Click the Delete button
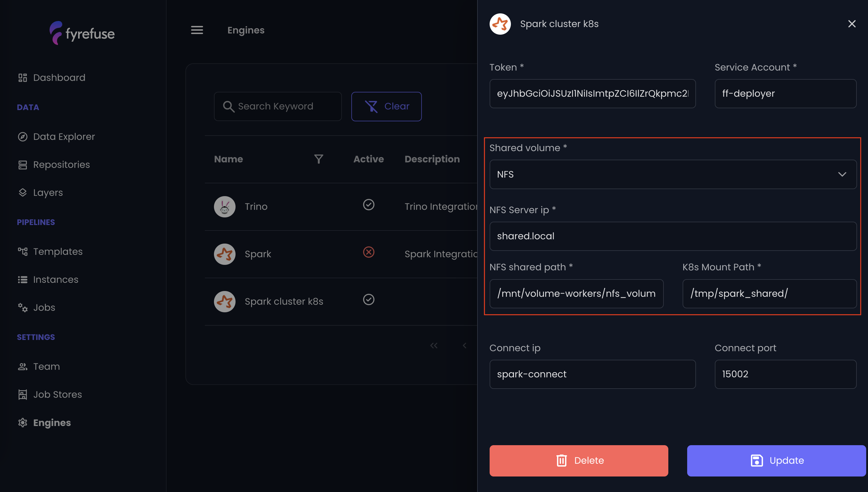868x492 pixels. [579, 461]
